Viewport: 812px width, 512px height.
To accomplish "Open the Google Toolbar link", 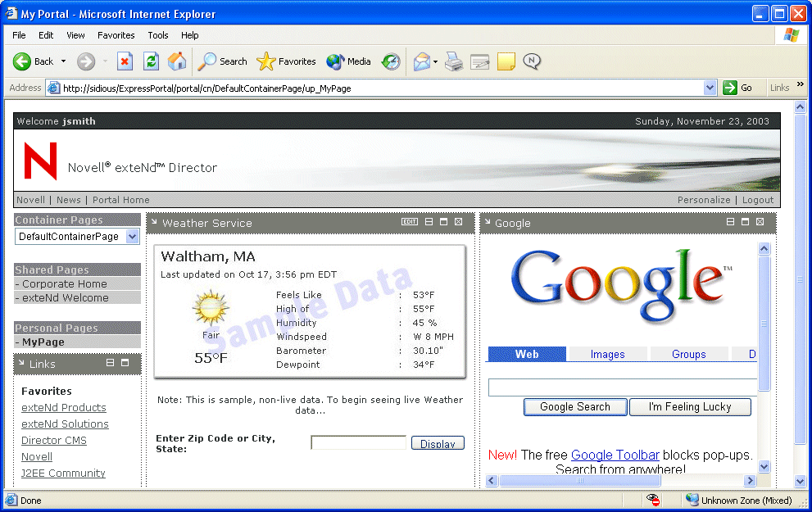I will click(x=615, y=455).
